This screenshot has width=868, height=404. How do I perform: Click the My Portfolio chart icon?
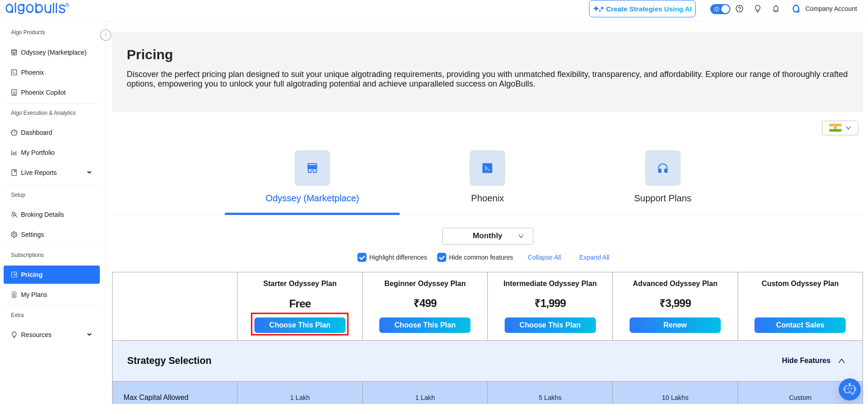tap(14, 153)
